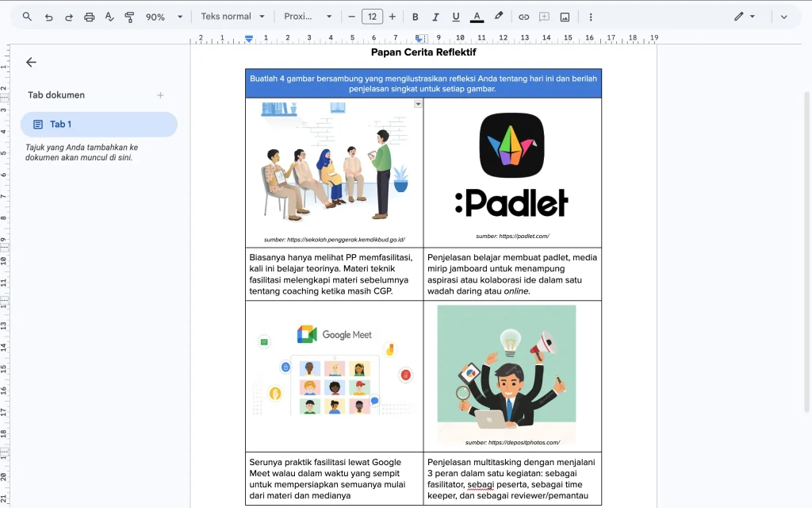Insert an image
Viewport: 812px width, 508px height.
click(x=565, y=17)
